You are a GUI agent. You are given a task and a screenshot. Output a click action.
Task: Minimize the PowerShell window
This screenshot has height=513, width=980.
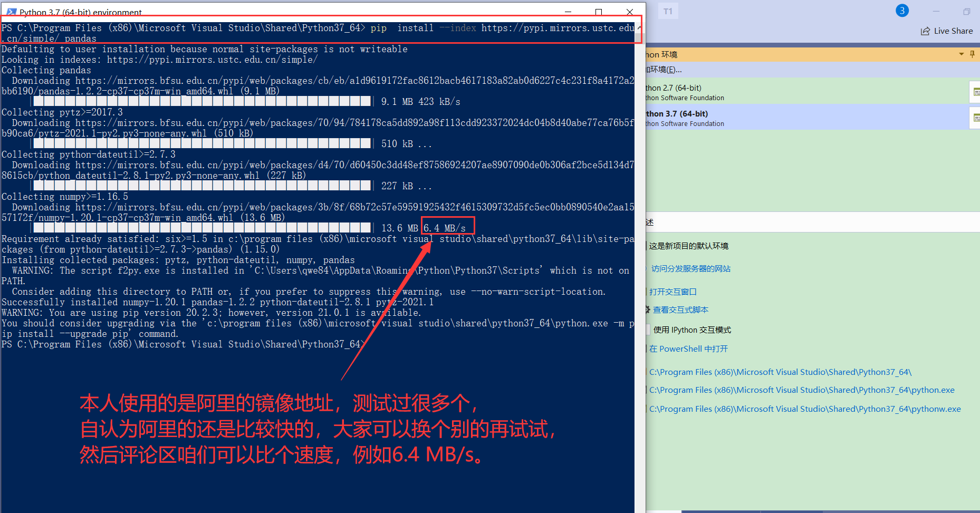click(x=568, y=12)
